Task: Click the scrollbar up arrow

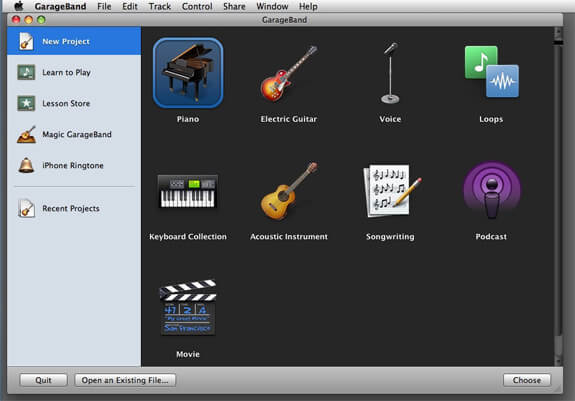Action: click(x=558, y=33)
